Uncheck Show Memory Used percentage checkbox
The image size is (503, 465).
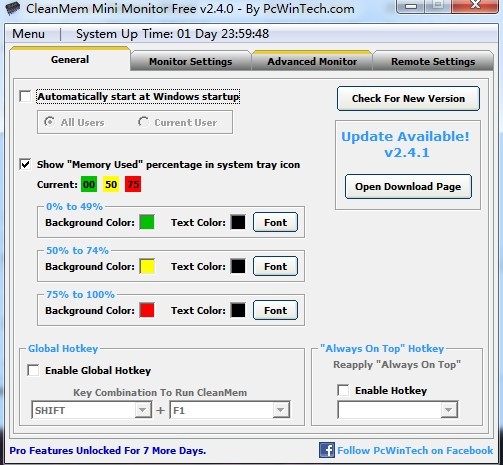(x=25, y=164)
